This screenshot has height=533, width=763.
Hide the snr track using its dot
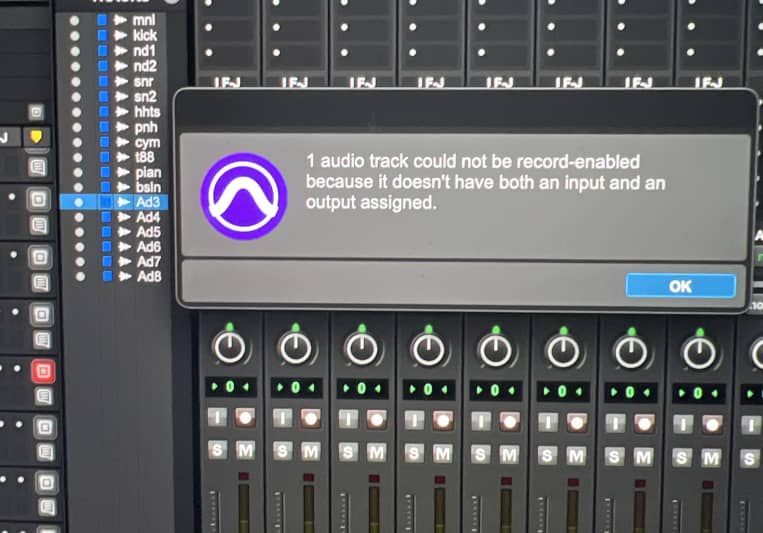(x=76, y=82)
